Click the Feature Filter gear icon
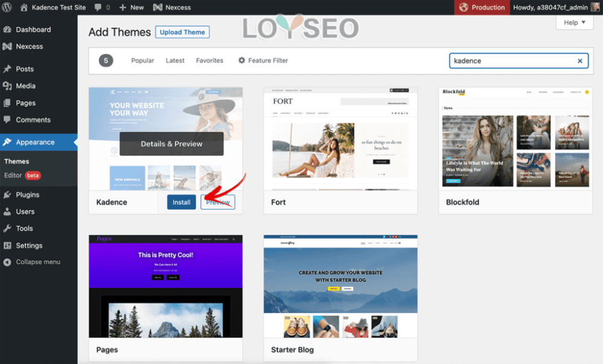 (242, 60)
